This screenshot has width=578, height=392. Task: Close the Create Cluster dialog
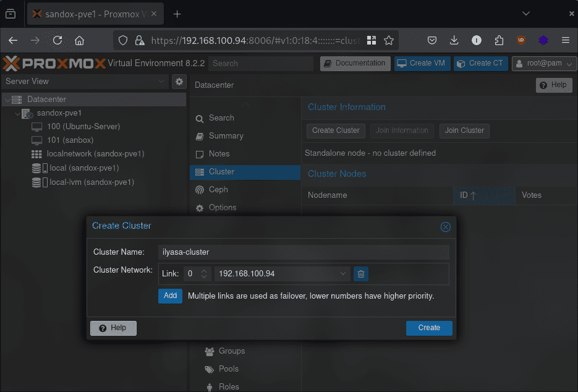[445, 227]
